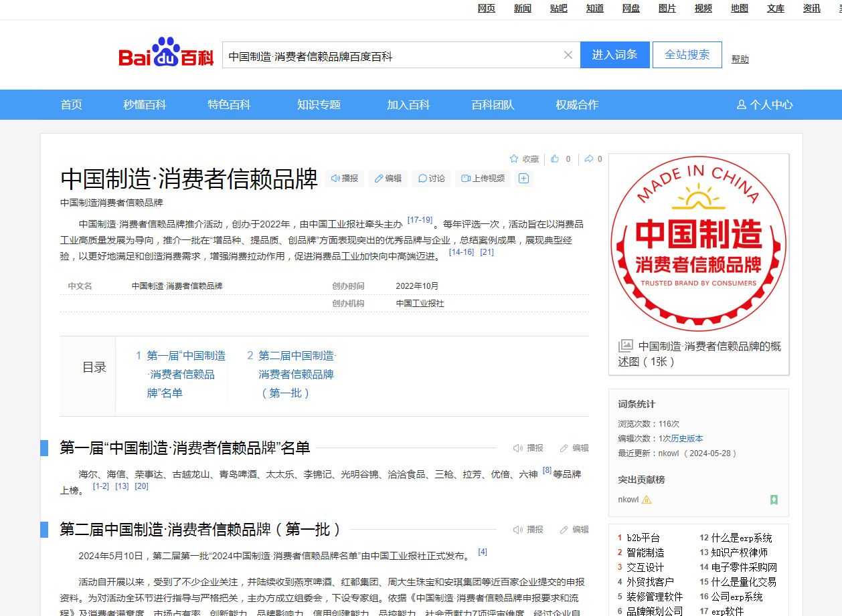Like the article with thumbs-up icon
Viewport: 842px width, 616px height.
(555, 159)
